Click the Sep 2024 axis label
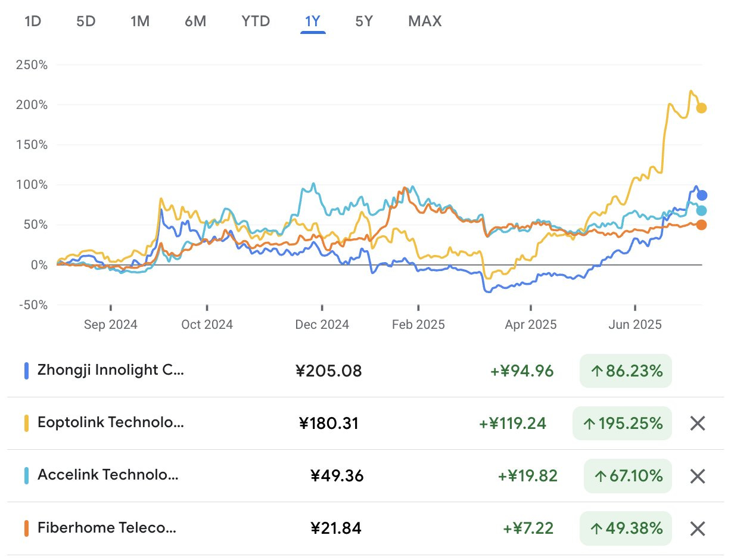This screenshot has height=560, width=734. coord(111,325)
